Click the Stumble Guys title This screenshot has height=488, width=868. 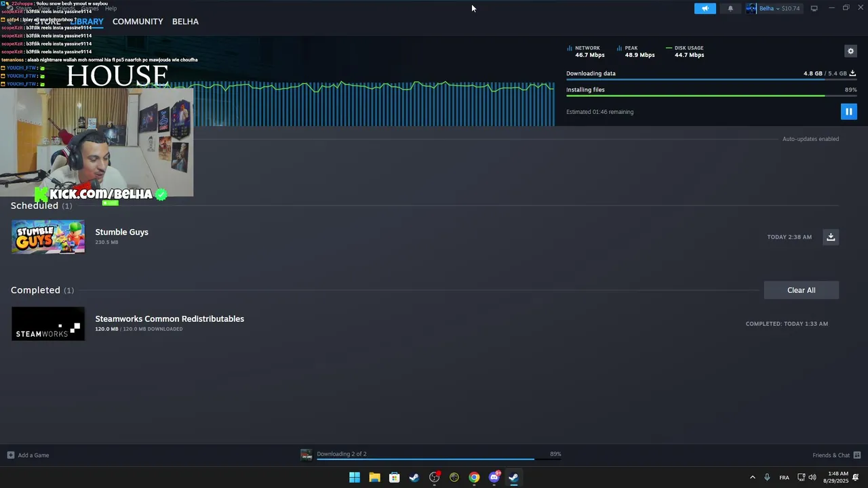click(121, 232)
